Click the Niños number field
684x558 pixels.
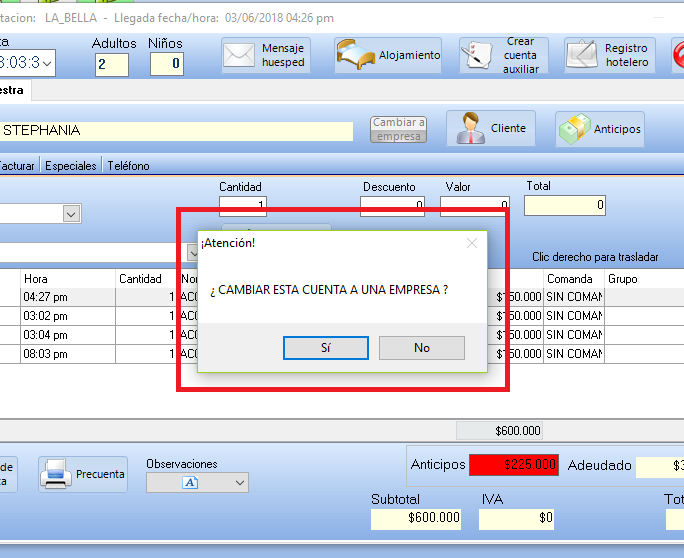coord(166,65)
